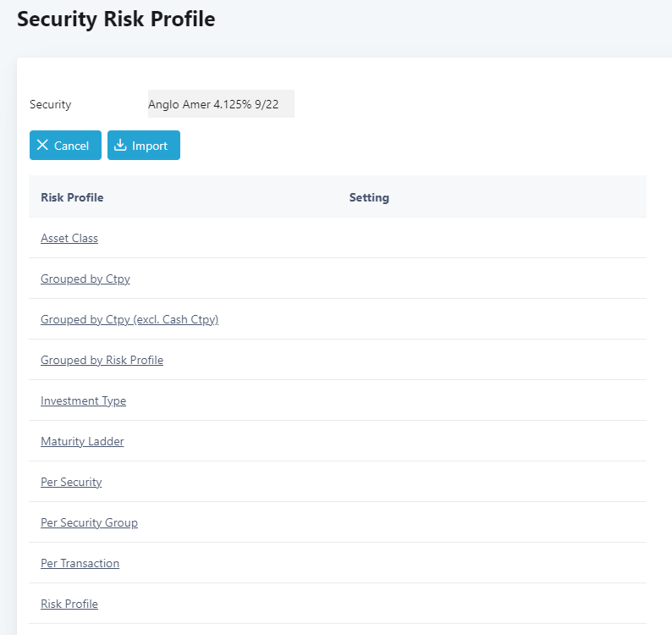Select the Maturity Ladder link
This screenshot has height=635, width=672.
(82, 441)
